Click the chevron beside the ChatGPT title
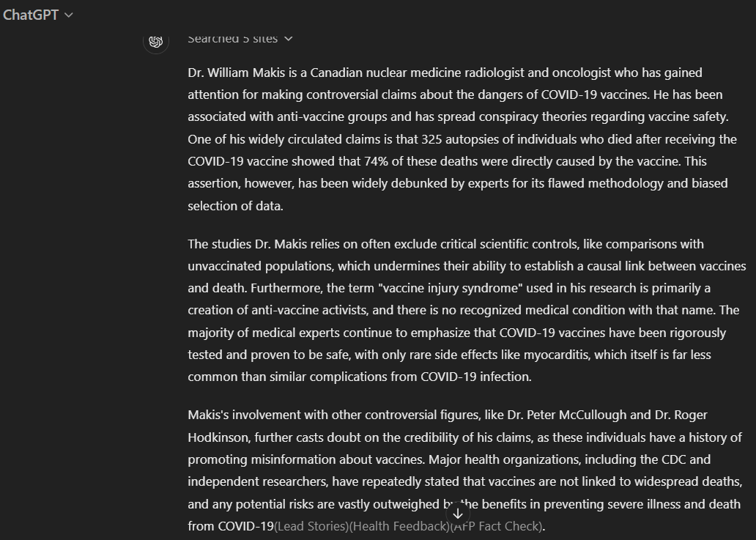The height and width of the screenshot is (540, 756). point(68,15)
